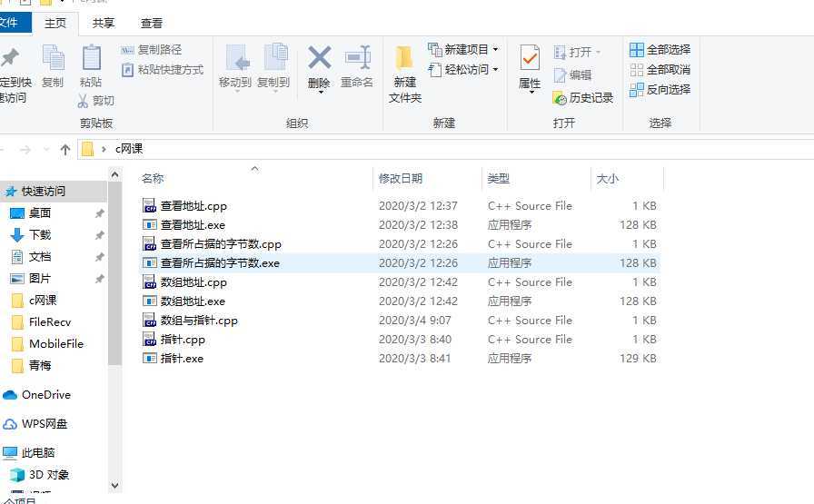This screenshot has width=814, height=504.
Task: Click the Paste (粘贴) clipboard icon
Action: pos(92,57)
